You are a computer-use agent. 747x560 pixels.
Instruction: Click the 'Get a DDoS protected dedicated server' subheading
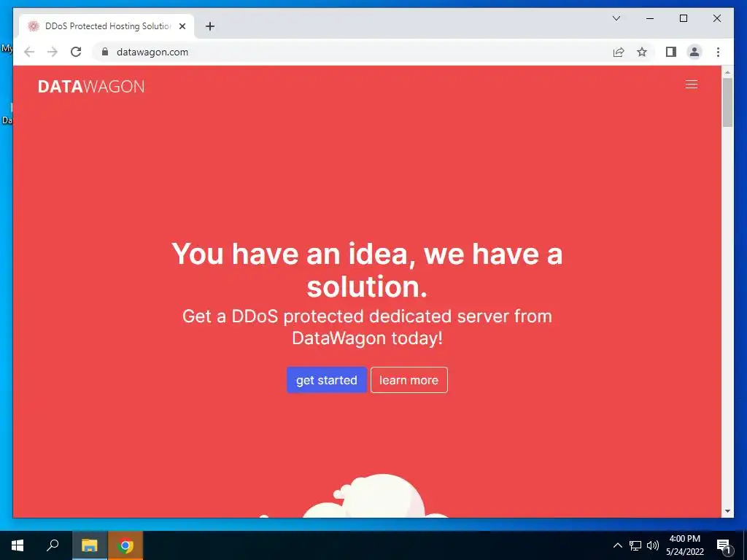pos(367,327)
